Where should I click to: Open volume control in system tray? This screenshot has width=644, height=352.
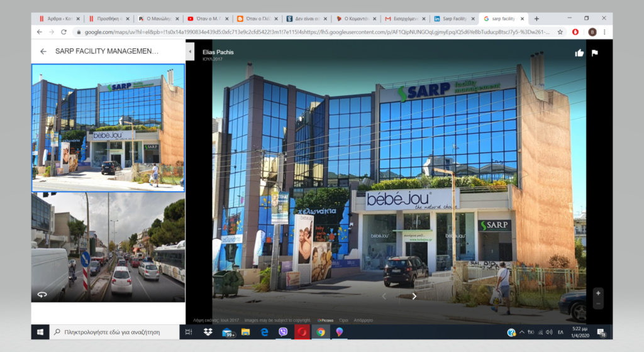coord(549,332)
